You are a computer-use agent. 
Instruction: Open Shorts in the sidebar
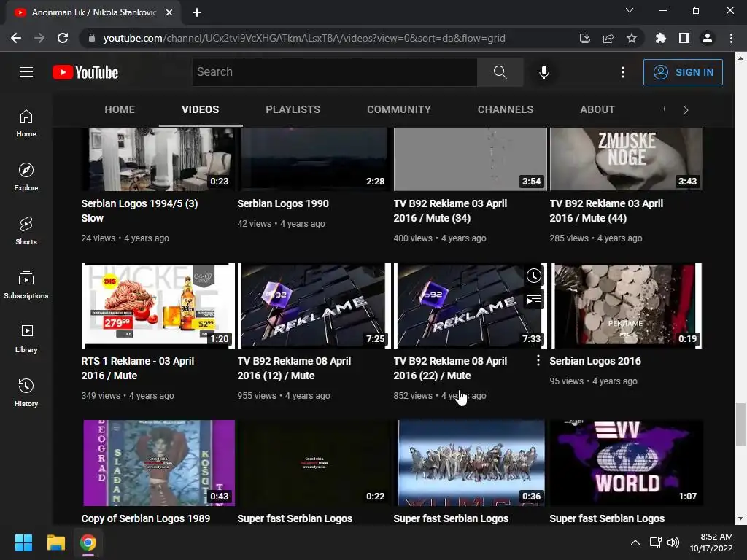coord(26,230)
